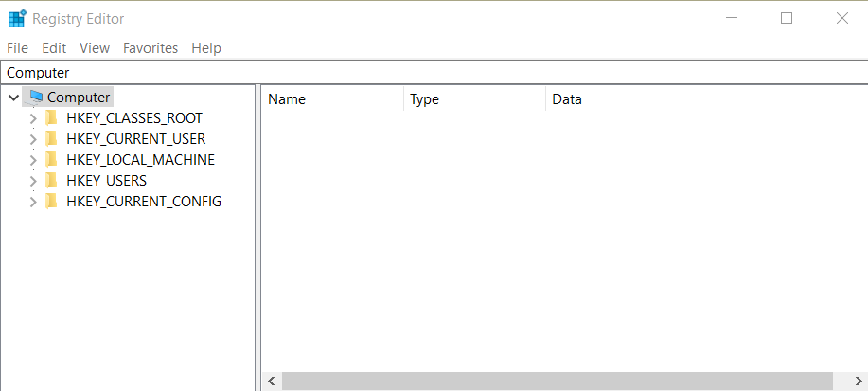Select the HKEY_CURRENT_CONFIG label
Viewport: 868px width, 391px height.
[x=144, y=201]
